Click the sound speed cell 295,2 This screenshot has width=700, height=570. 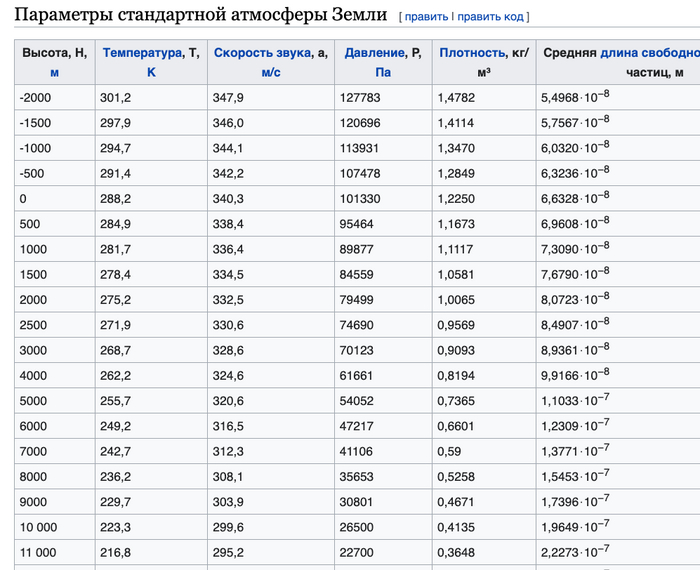point(228,552)
